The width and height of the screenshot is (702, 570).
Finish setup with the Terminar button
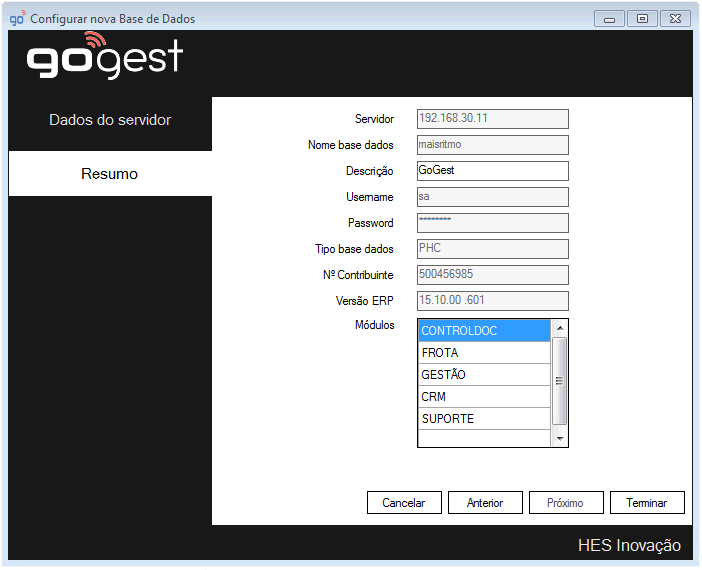647,503
